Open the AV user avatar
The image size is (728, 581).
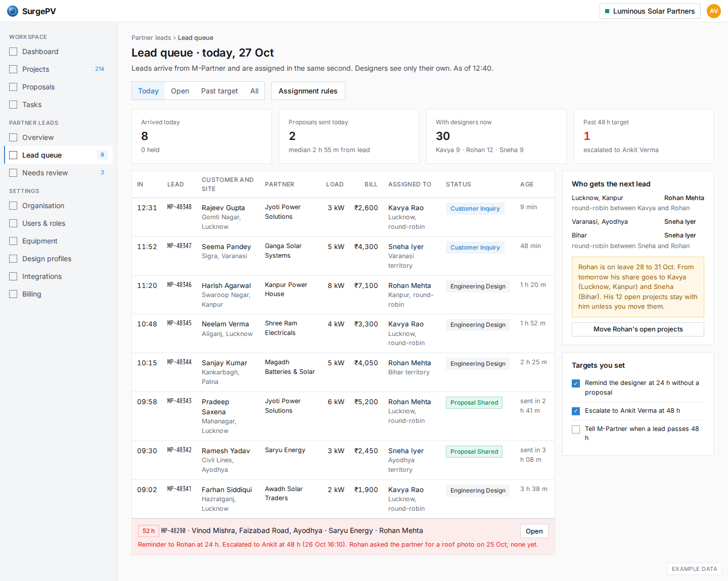coord(714,11)
